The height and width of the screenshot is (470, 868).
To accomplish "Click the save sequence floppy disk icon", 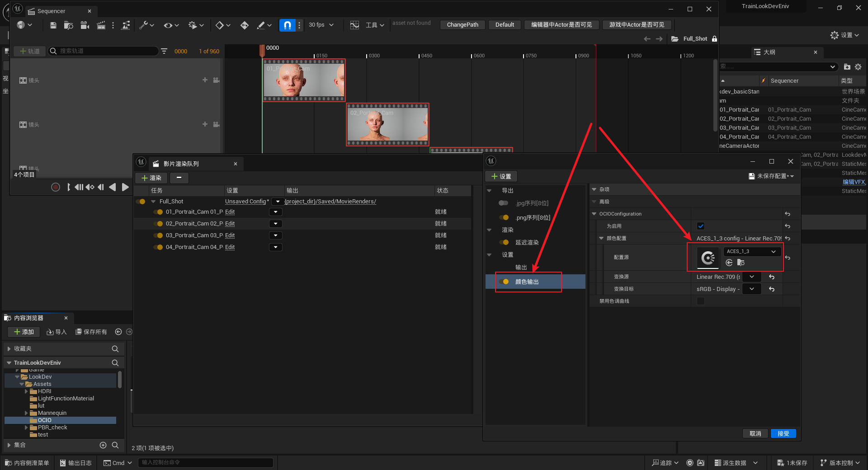I will [x=53, y=25].
